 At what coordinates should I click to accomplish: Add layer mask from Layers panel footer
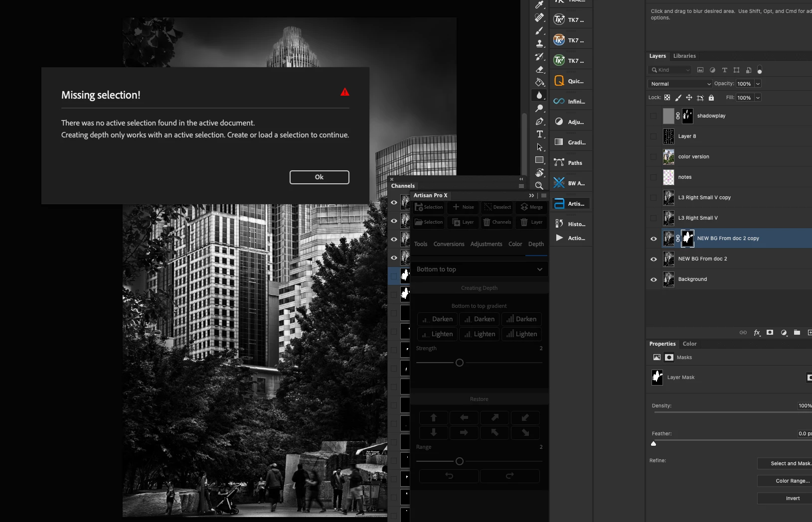770,333
